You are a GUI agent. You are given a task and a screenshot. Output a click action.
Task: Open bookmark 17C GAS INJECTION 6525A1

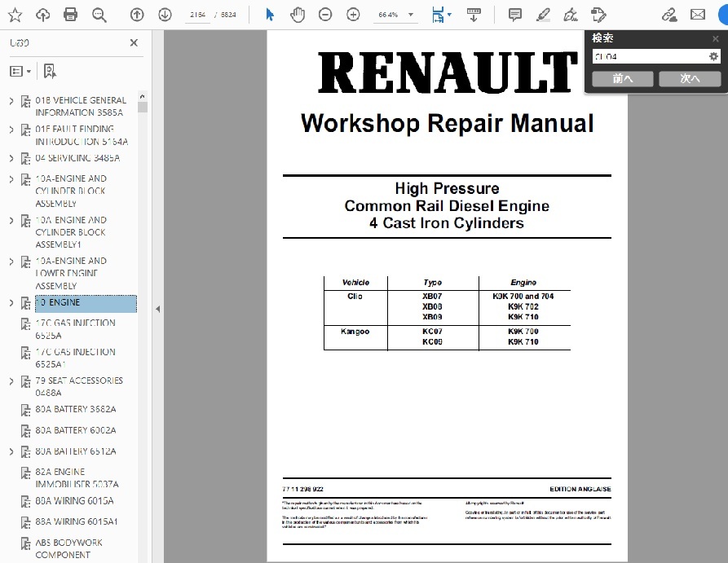coord(75,358)
